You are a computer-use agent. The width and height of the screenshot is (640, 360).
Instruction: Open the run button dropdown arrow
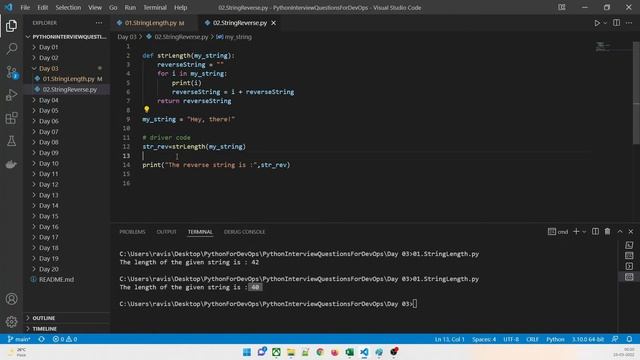click(x=605, y=23)
